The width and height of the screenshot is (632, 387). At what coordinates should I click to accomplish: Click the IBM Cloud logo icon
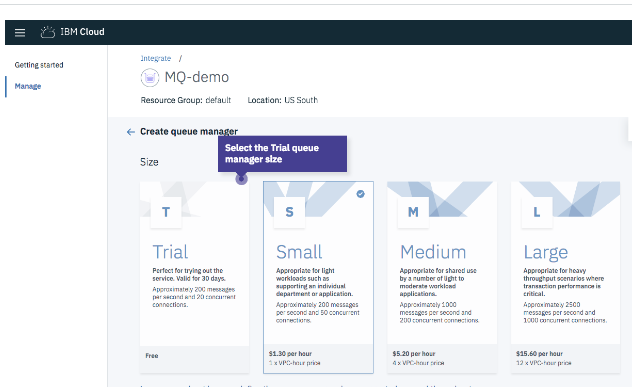tap(48, 32)
